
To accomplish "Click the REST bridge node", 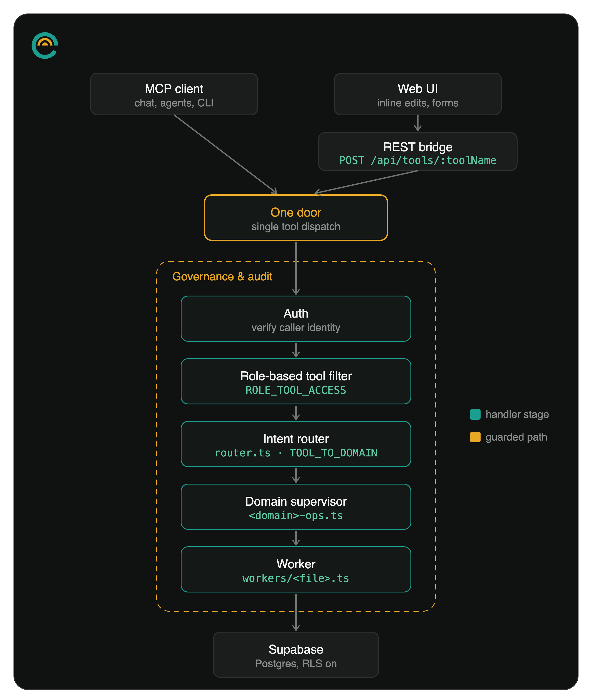I will [x=417, y=151].
